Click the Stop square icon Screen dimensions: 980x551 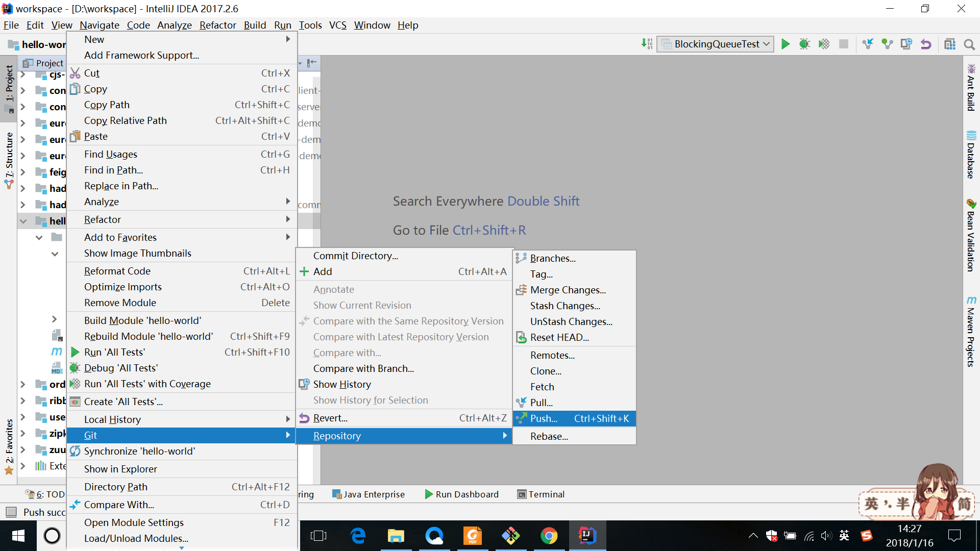click(844, 44)
